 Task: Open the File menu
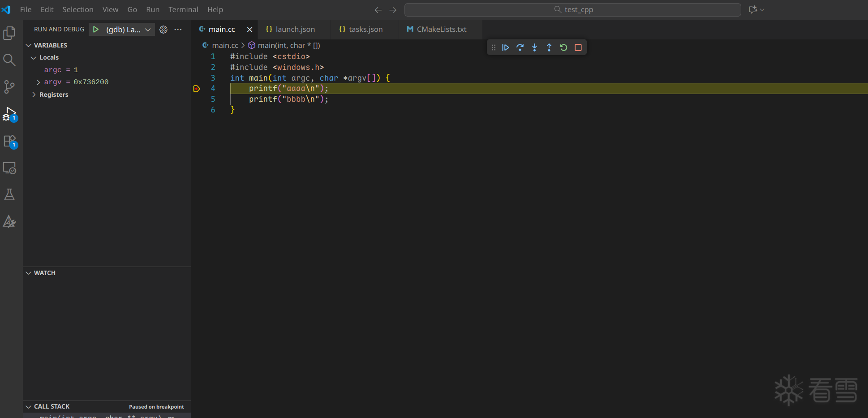pyautogui.click(x=26, y=9)
